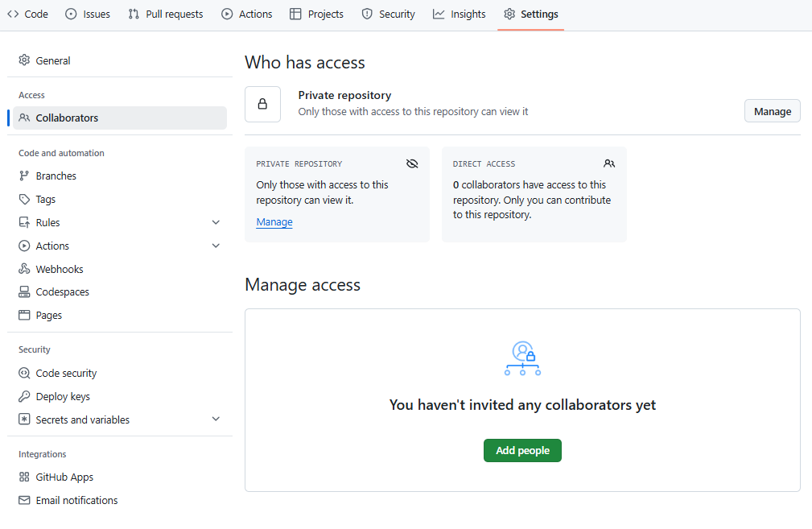Follow the Manage link in Private Repository card
Screen dimensions: 812x529
[274, 222]
